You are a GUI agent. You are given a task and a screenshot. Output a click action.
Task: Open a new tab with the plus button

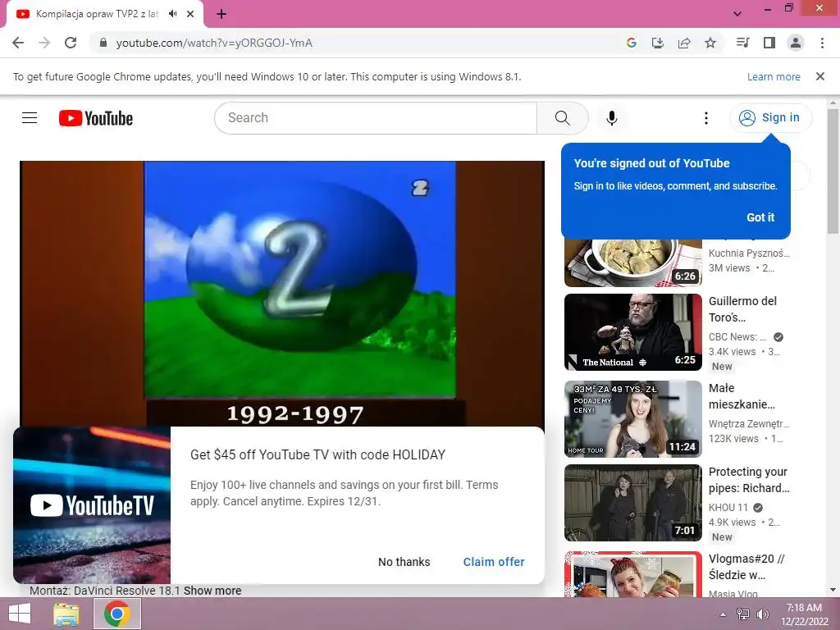pyautogui.click(x=221, y=14)
